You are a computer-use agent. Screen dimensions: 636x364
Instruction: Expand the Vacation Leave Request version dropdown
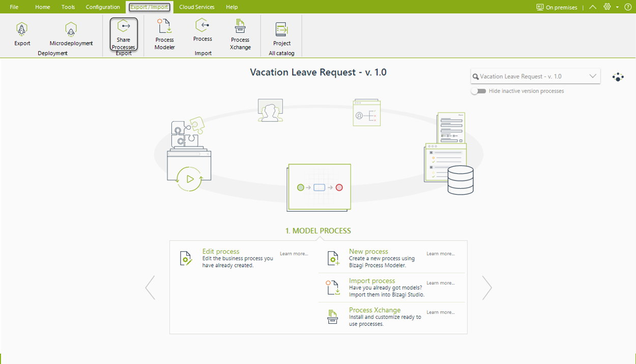593,76
